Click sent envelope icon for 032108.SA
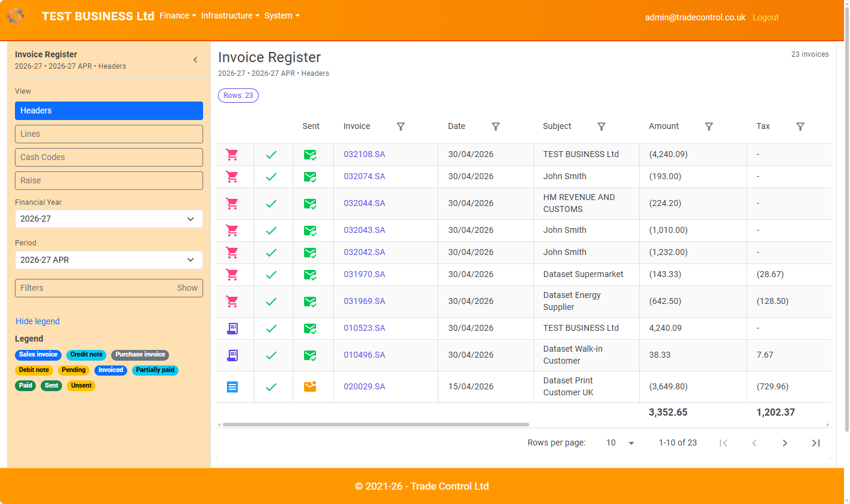The image size is (850, 504). tap(310, 155)
